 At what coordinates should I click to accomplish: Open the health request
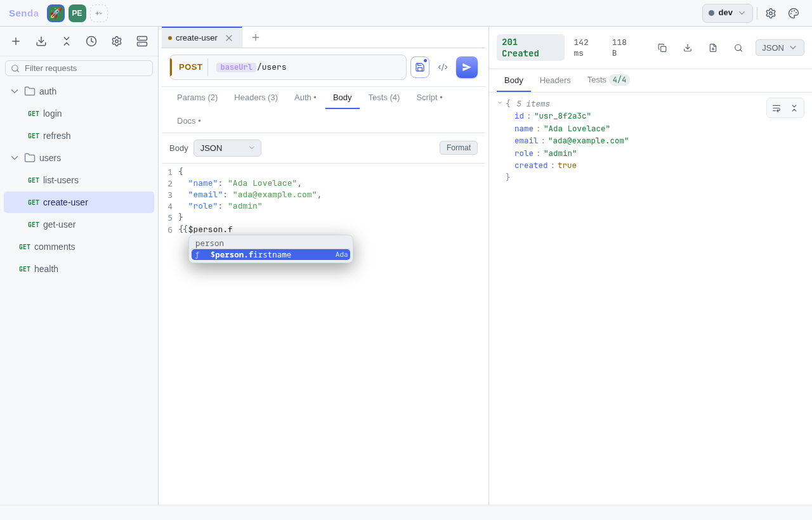click(79, 269)
